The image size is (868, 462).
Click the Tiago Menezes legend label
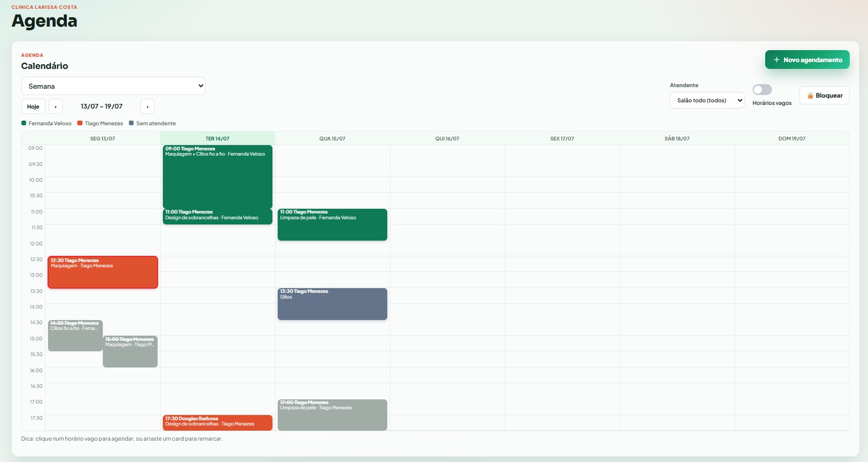tap(104, 123)
